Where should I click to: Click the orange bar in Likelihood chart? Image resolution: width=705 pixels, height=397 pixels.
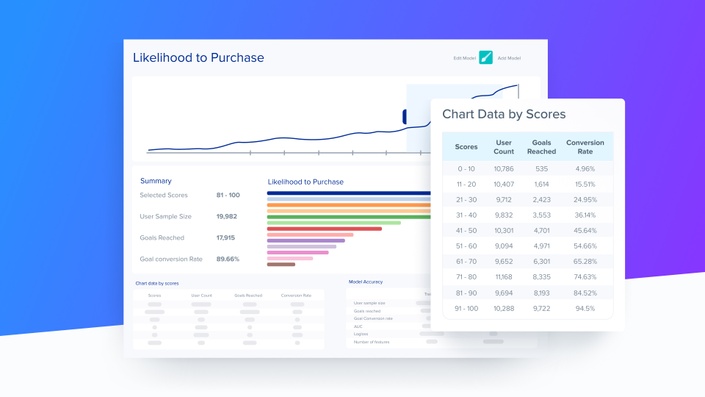pyautogui.click(x=349, y=205)
